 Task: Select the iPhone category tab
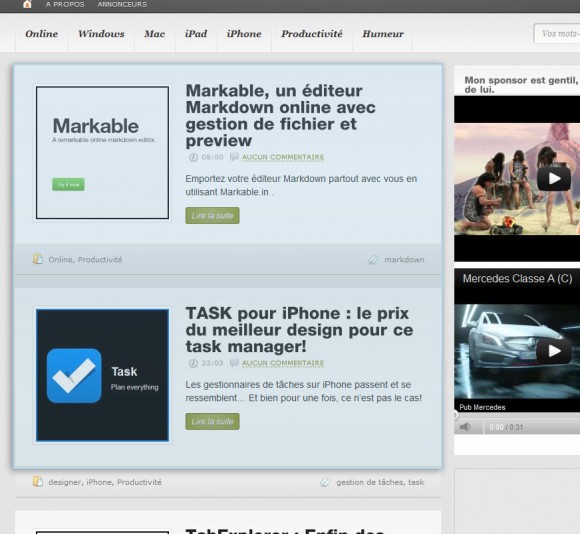click(244, 34)
